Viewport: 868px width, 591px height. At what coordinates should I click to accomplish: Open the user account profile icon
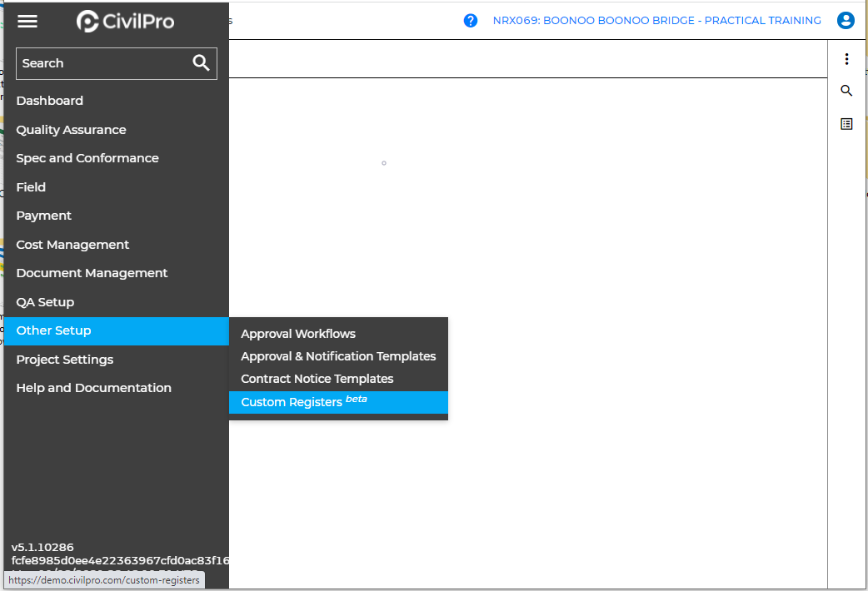pyautogui.click(x=846, y=21)
